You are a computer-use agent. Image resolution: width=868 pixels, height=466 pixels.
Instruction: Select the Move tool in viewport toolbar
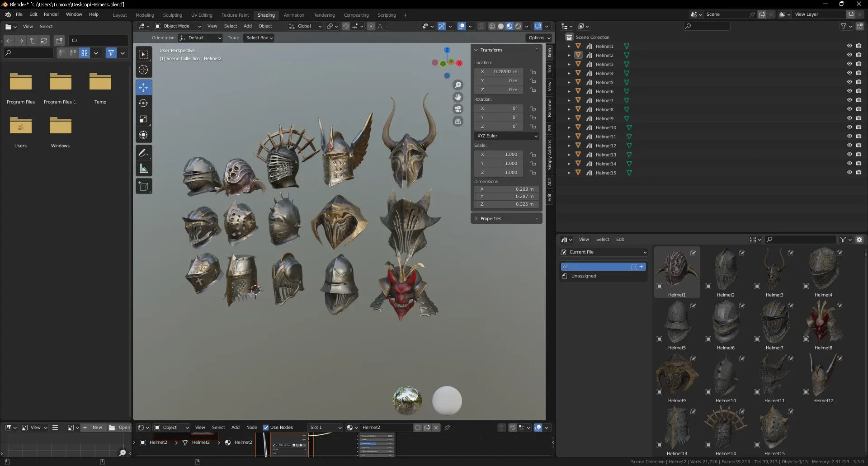[x=143, y=87]
